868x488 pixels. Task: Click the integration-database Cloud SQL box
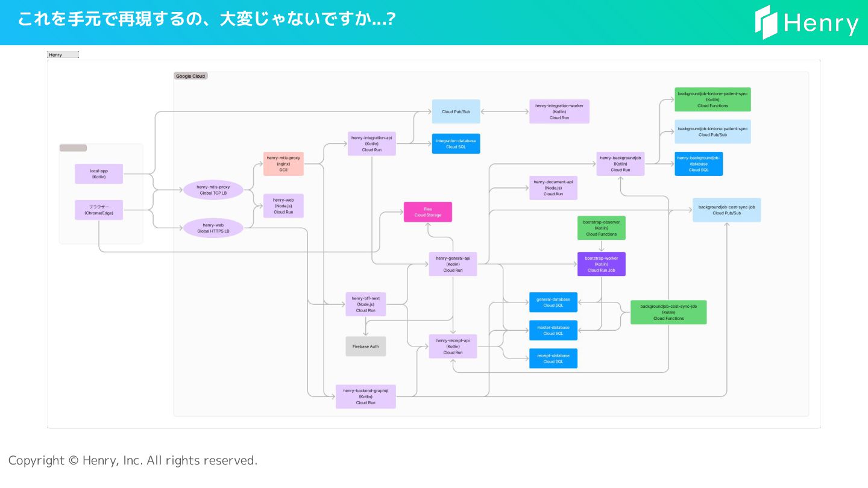456,143
